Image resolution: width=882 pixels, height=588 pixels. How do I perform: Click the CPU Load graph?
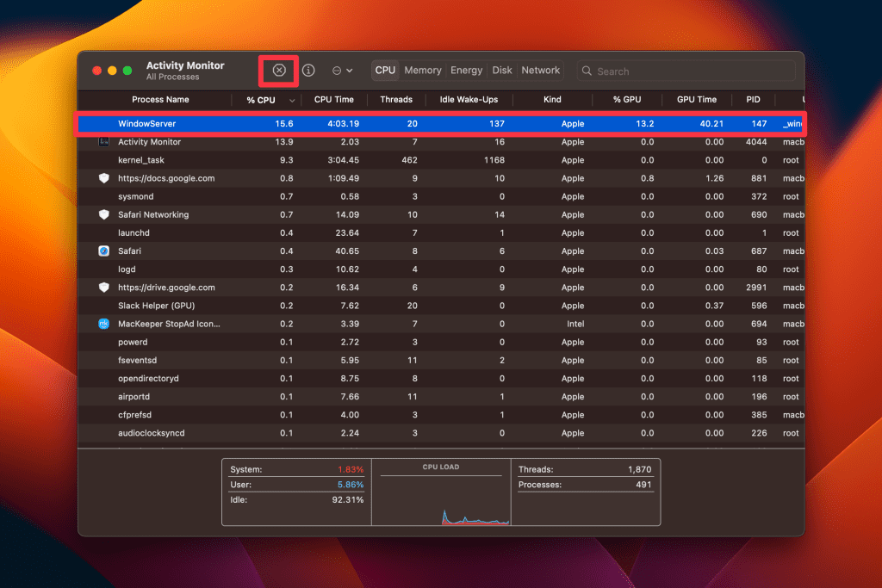(x=441, y=498)
